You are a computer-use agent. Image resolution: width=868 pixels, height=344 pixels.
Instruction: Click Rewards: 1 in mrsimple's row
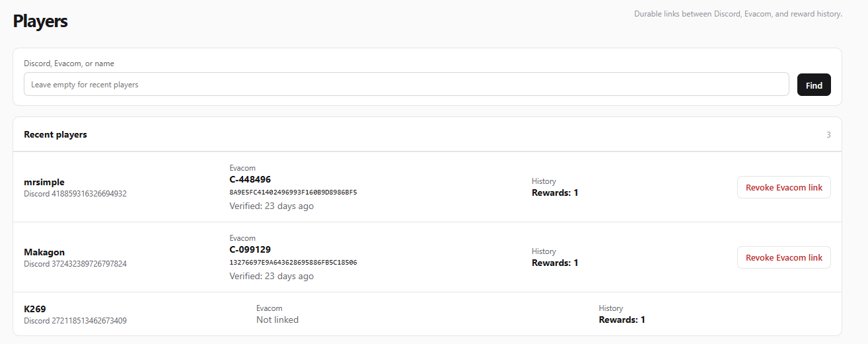[x=555, y=193]
